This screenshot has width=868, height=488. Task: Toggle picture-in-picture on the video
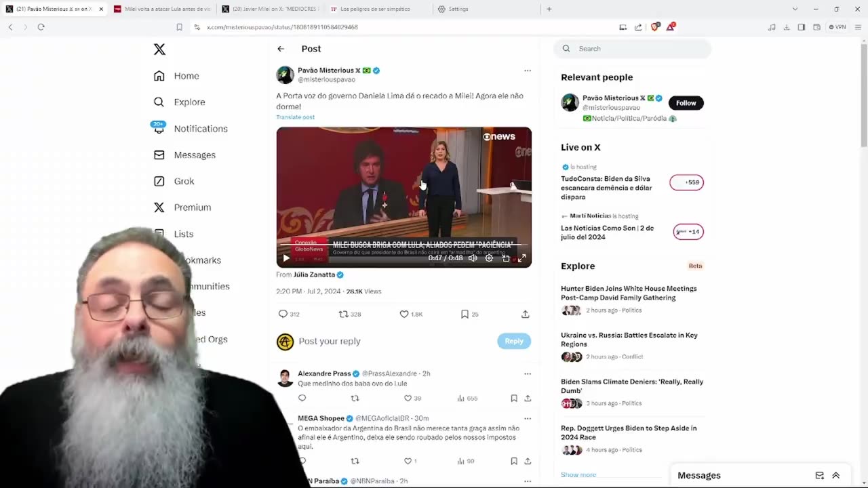506,258
